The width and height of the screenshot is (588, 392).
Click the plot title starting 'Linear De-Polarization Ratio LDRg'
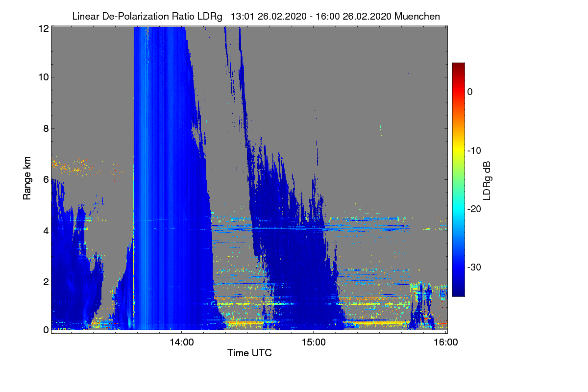pos(256,16)
